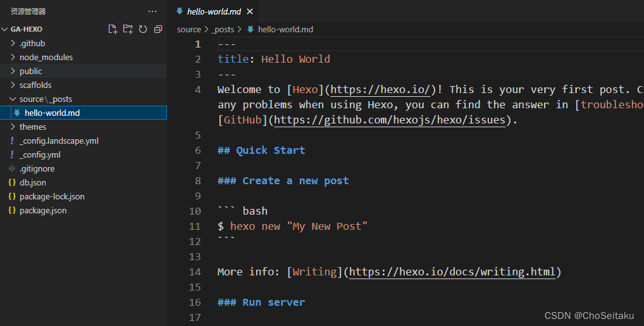This screenshot has height=326, width=644.
Task: Click the New File icon in explorer header
Action: [113, 29]
